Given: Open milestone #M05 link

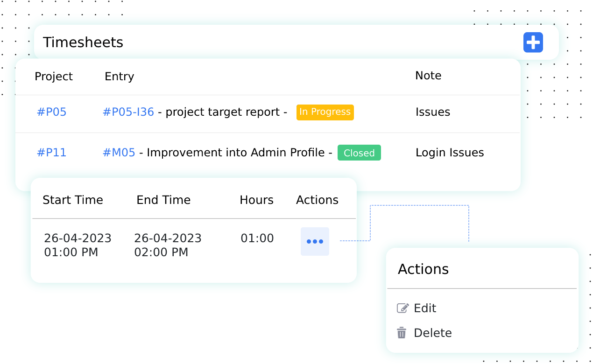Looking at the screenshot, I should tap(119, 153).
